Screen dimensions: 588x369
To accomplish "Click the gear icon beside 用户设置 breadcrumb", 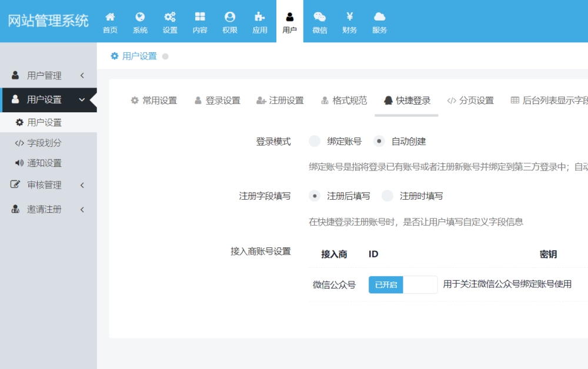I will point(115,56).
